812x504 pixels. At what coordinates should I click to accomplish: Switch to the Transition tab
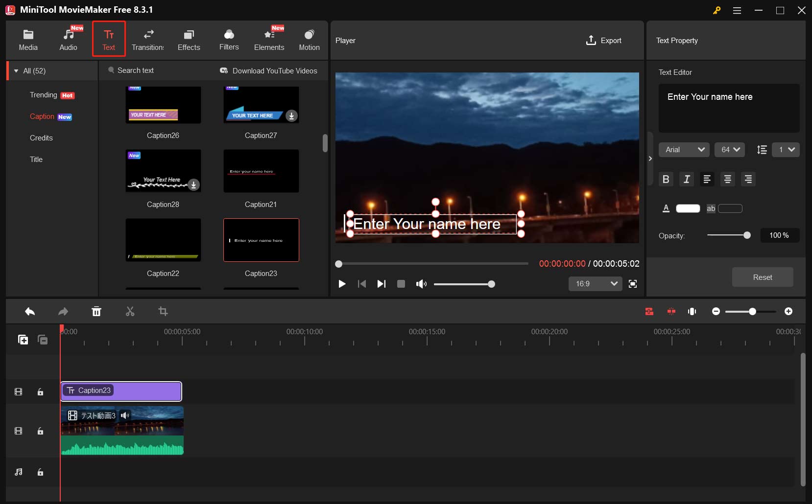pyautogui.click(x=148, y=40)
